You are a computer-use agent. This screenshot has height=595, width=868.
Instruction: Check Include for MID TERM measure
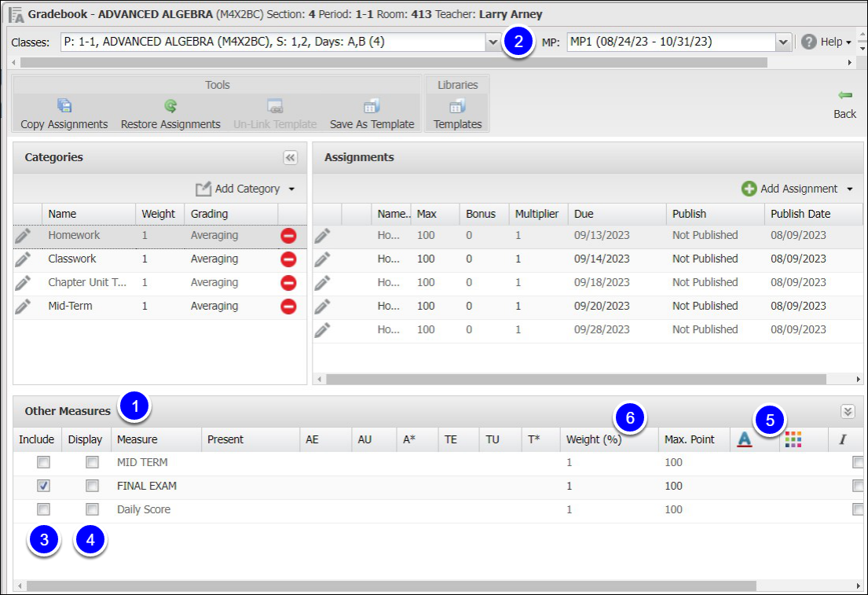point(43,462)
